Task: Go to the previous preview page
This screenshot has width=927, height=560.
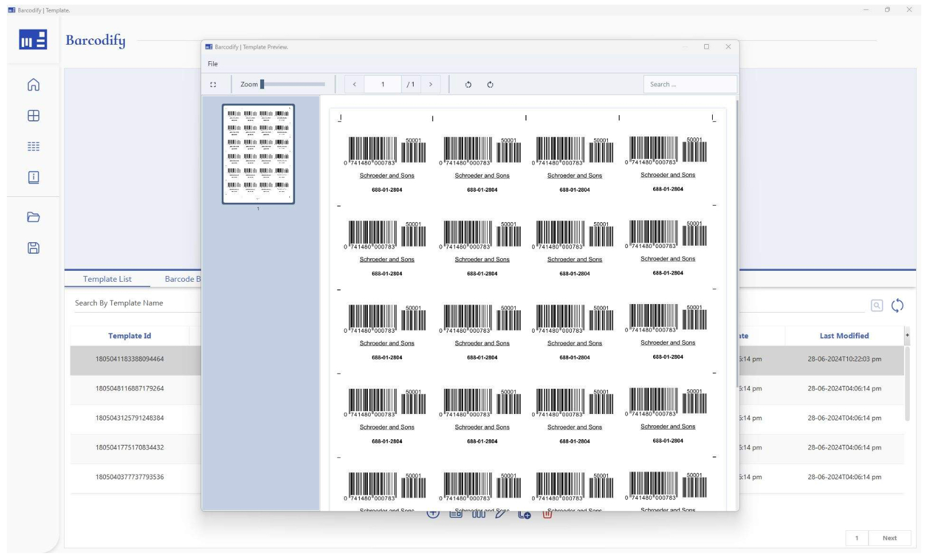Action: pyautogui.click(x=354, y=85)
